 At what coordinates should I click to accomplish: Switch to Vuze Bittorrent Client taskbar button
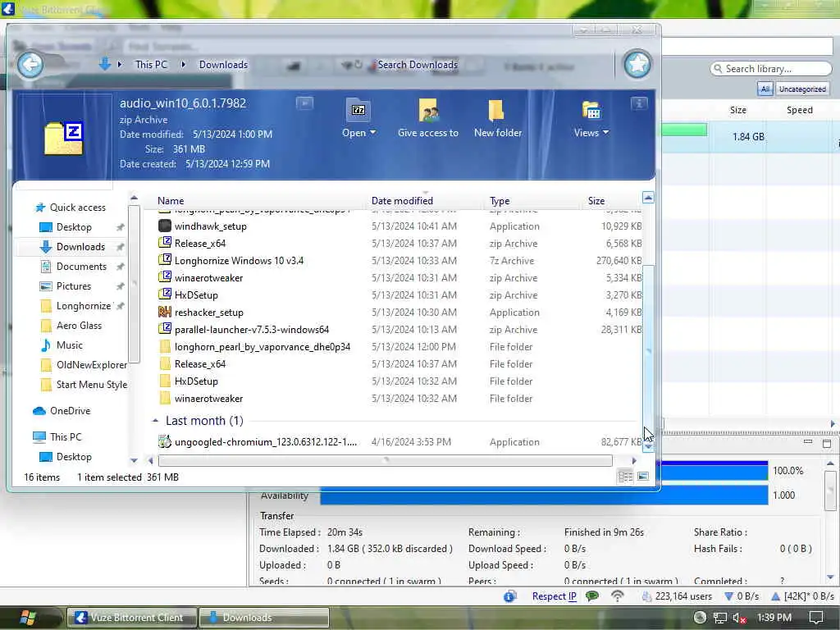tap(130, 618)
